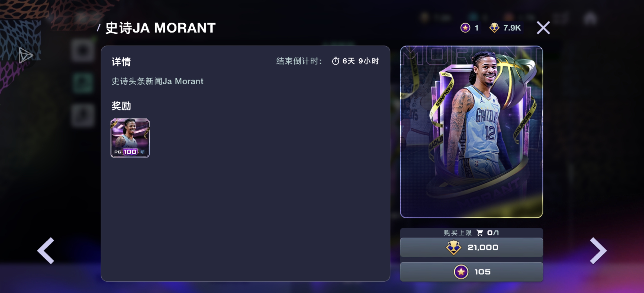Image resolution: width=644 pixels, height=293 pixels.
Task: Tap the shopping cart purchase limit icon
Action: point(480,233)
